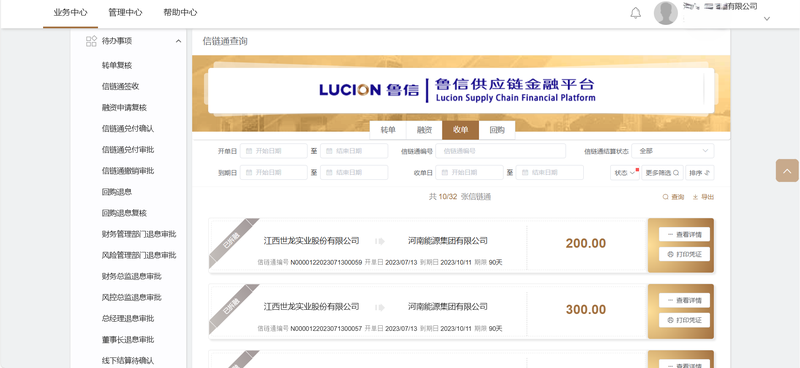800x368 pixels.
Task: Open 信链通撤销审批 in sidebar
Action: tap(128, 170)
